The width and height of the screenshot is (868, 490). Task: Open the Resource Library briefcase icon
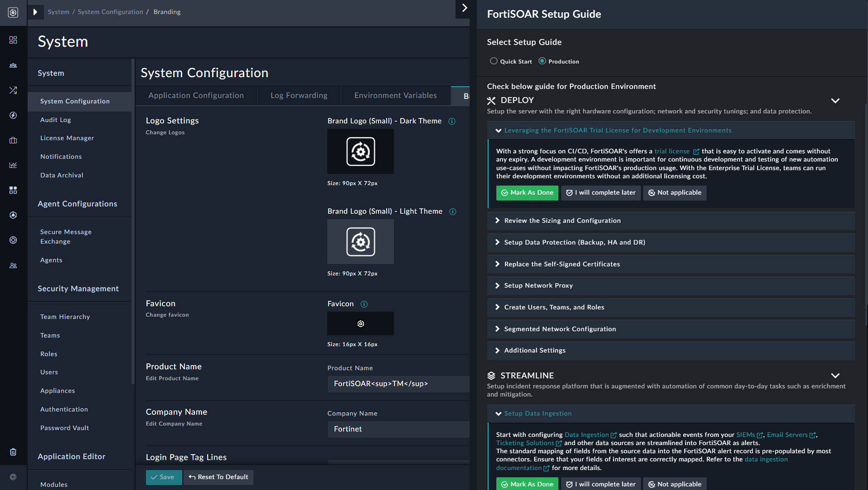[13, 140]
